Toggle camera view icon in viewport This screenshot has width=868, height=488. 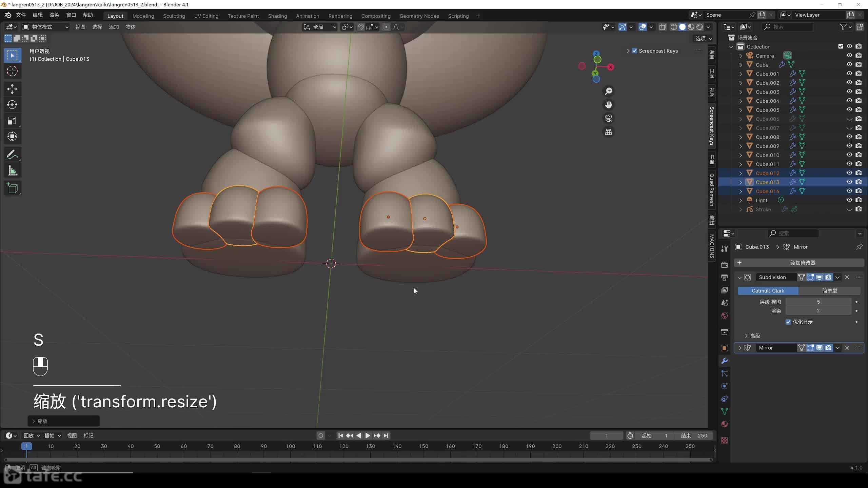[x=609, y=118]
